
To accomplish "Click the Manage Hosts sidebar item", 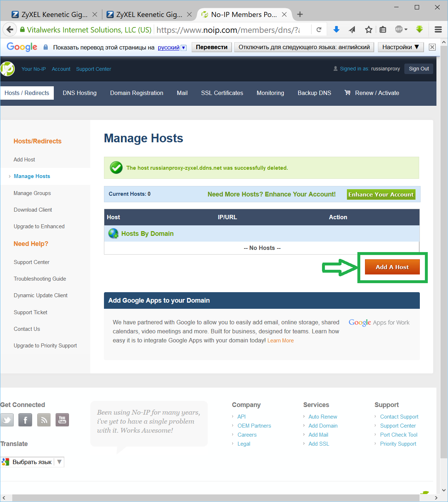I will coord(32,176).
